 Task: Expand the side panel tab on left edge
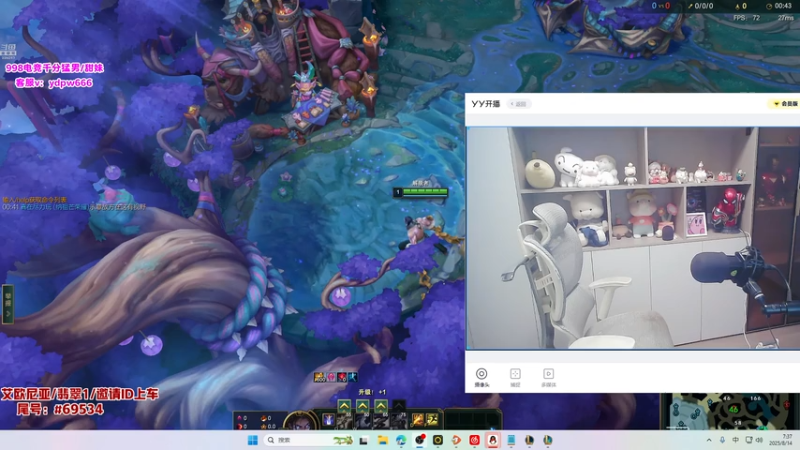click(8, 304)
